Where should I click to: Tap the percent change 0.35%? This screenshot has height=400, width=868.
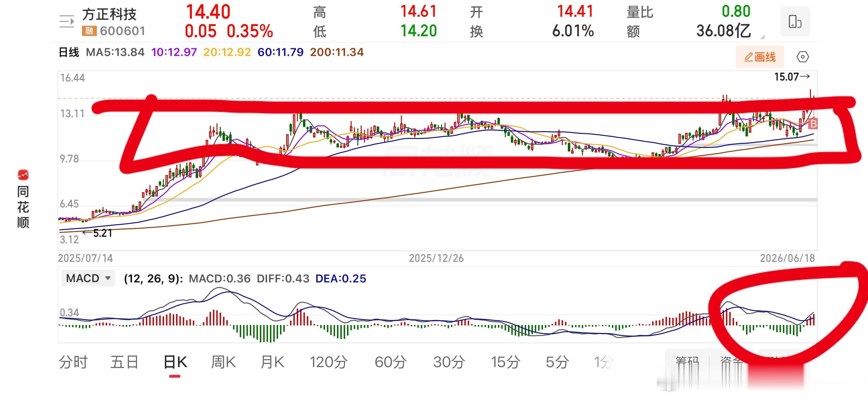250,31
